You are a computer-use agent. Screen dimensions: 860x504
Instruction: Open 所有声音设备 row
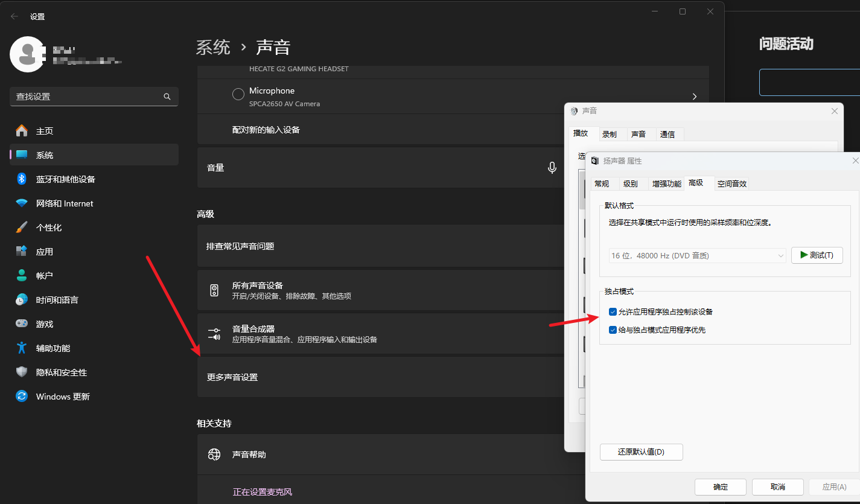(x=381, y=290)
